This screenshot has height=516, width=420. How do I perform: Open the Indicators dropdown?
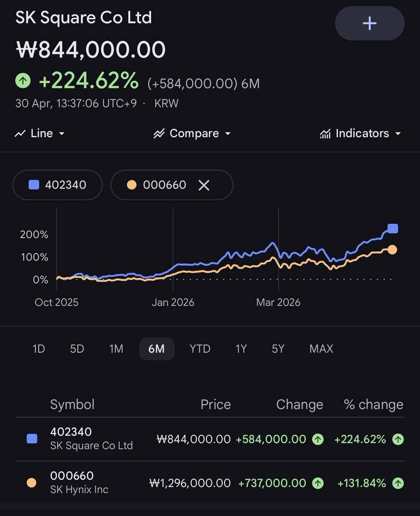(360, 133)
